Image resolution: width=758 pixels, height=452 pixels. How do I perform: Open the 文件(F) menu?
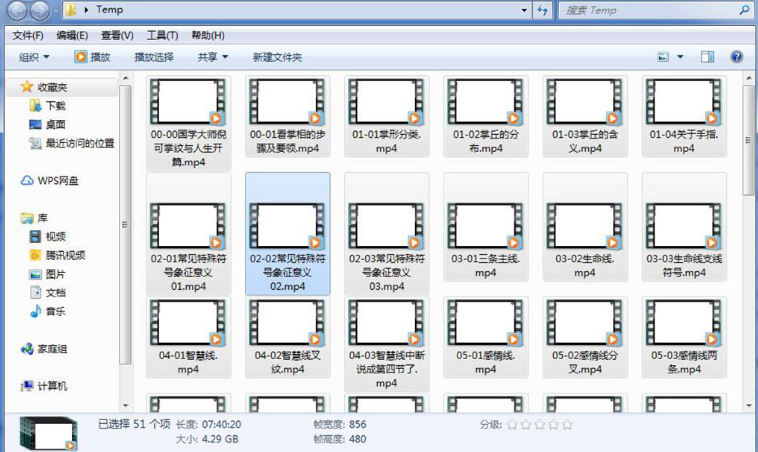(28, 35)
